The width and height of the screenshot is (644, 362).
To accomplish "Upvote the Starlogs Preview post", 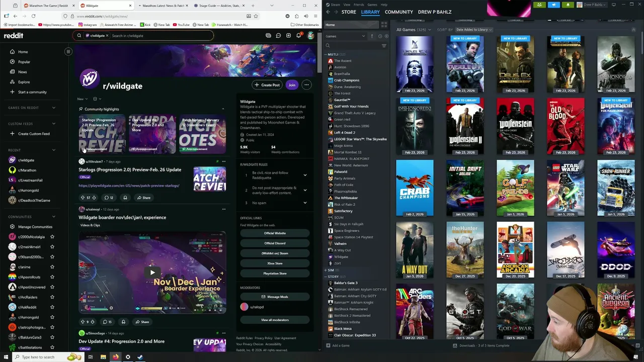I will click(x=83, y=198).
